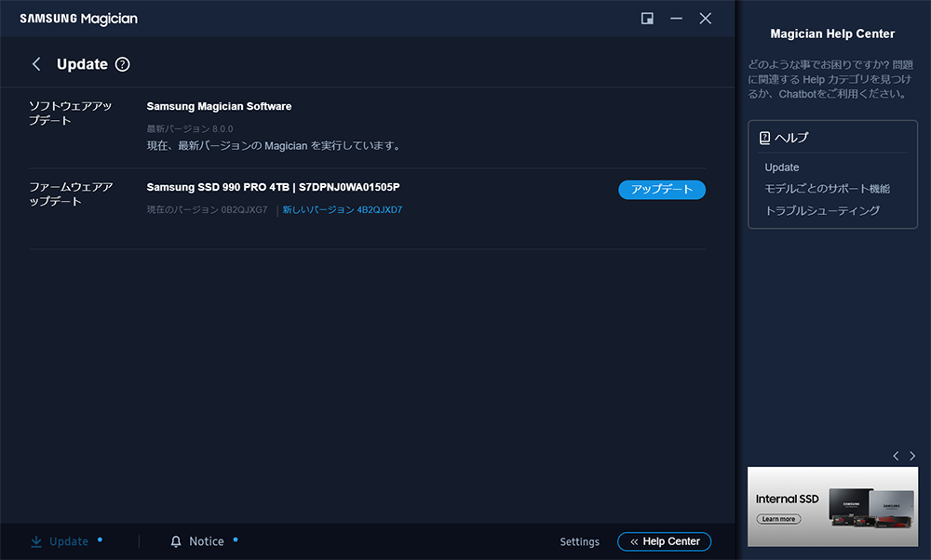
Task: Click the Samsung Magician Software heading
Action: point(219,106)
